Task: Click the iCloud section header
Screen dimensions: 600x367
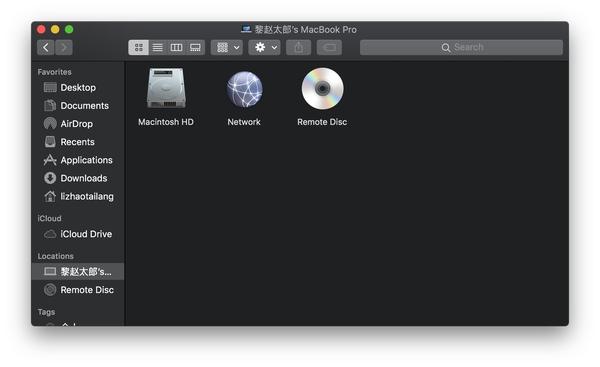Action: click(49, 219)
